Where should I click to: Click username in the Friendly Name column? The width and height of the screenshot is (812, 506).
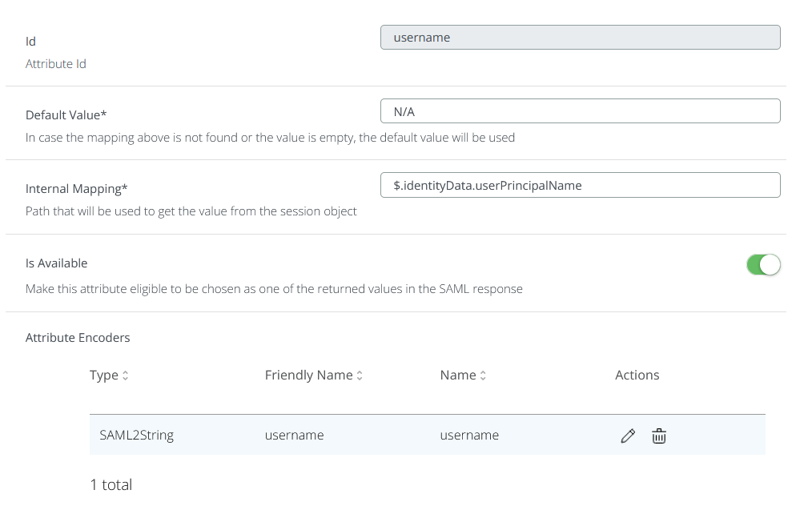pyautogui.click(x=294, y=436)
